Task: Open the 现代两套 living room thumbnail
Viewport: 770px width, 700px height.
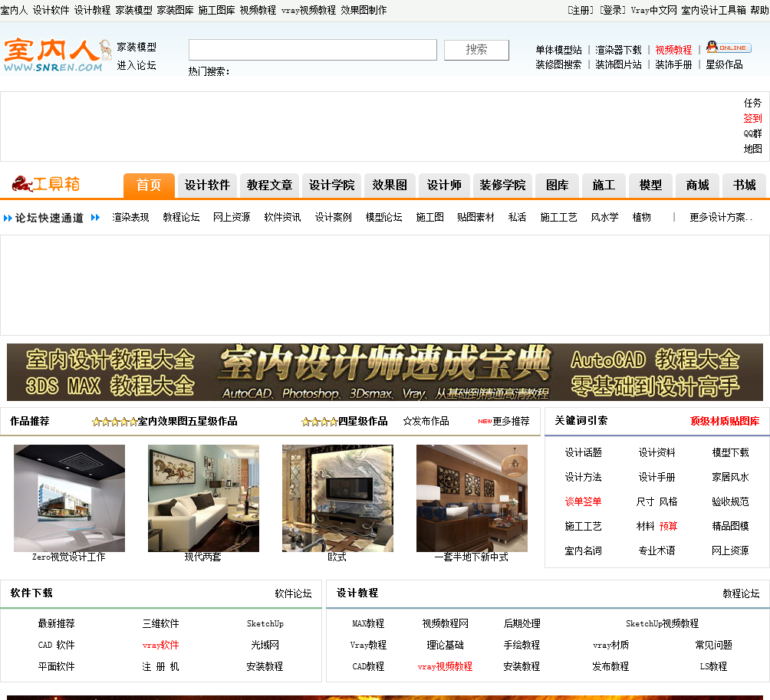Action: tap(203, 498)
